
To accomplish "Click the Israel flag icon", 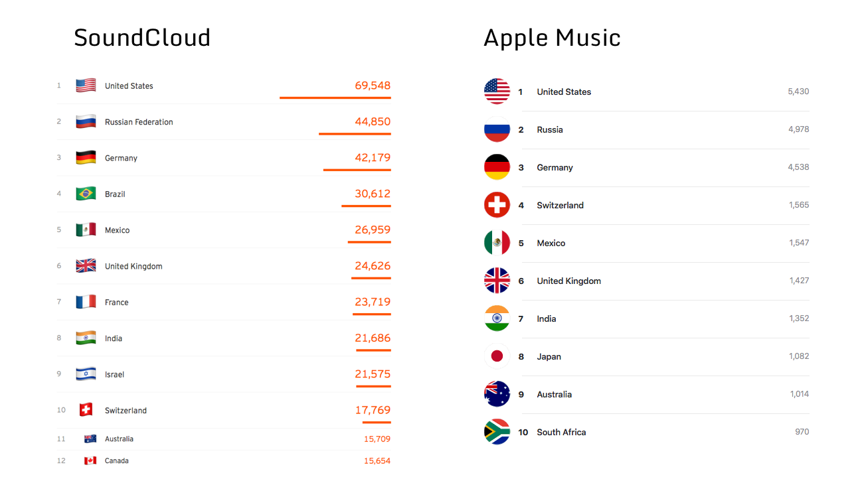I will [86, 374].
